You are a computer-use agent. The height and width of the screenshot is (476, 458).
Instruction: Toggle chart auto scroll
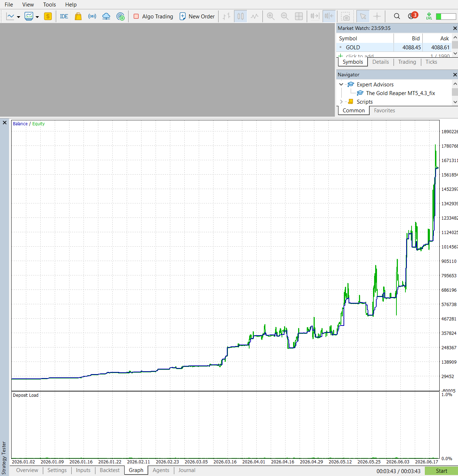[315, 17]
